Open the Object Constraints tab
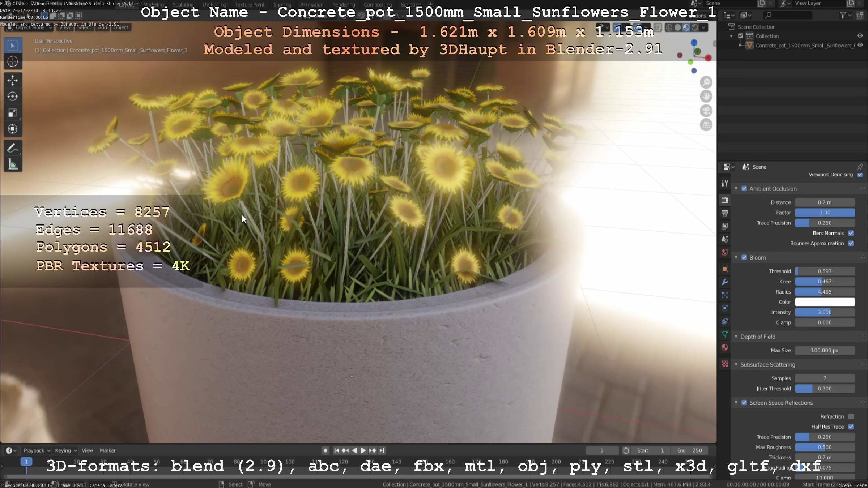The image size is (868, 488). coord(725,321)
